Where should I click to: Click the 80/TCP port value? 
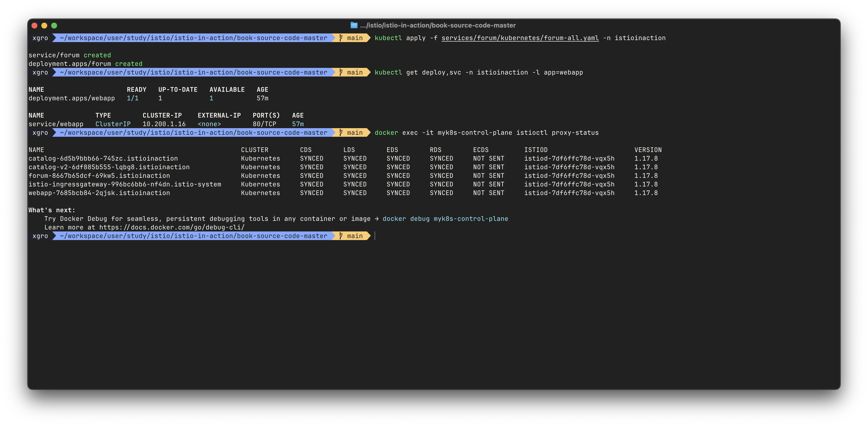[x=265, y=124]
